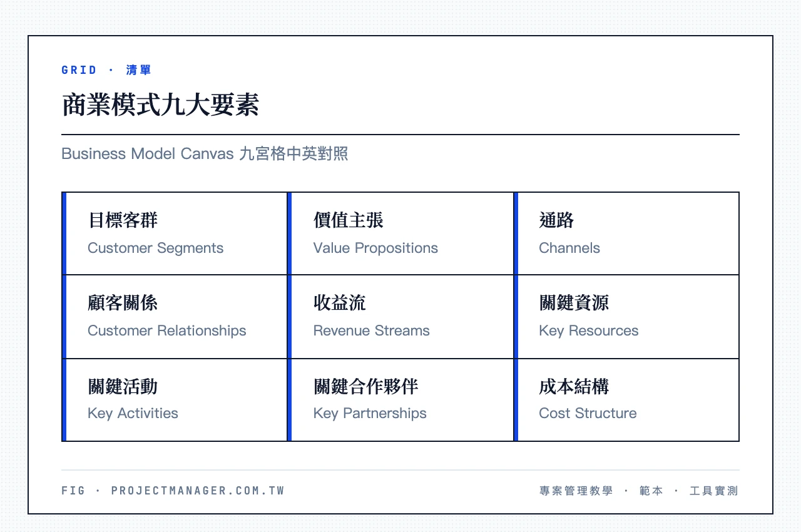The image size is (801, 532).
Task: Select the 關鍵合作夥伴 cell heading
Action: (x=366, y=386)
